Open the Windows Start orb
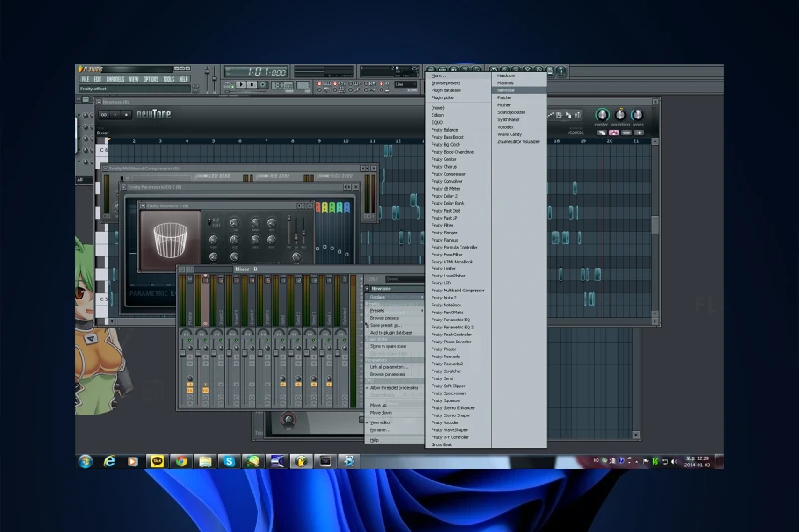The height and width of the screenshot is (532, 799). pos(86,461)
